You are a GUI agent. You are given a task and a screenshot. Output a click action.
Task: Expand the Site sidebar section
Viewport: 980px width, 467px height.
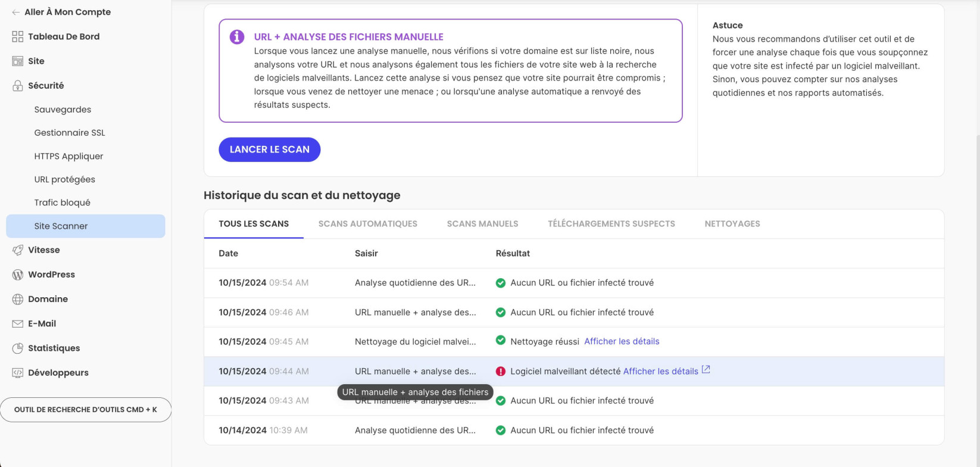coord(36,61)
